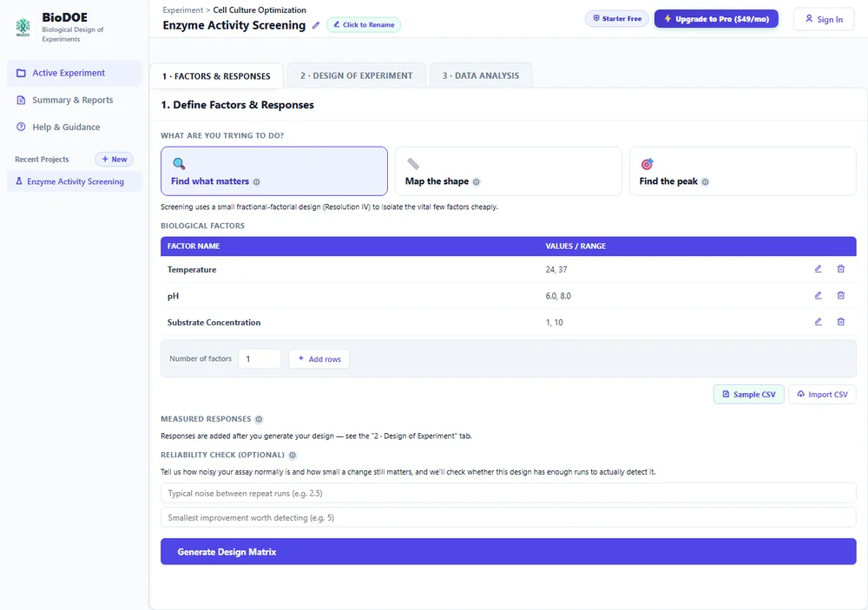
Task: Click Upgrade to Pro button
Action: pyautogui.click(x=716, y=19)
